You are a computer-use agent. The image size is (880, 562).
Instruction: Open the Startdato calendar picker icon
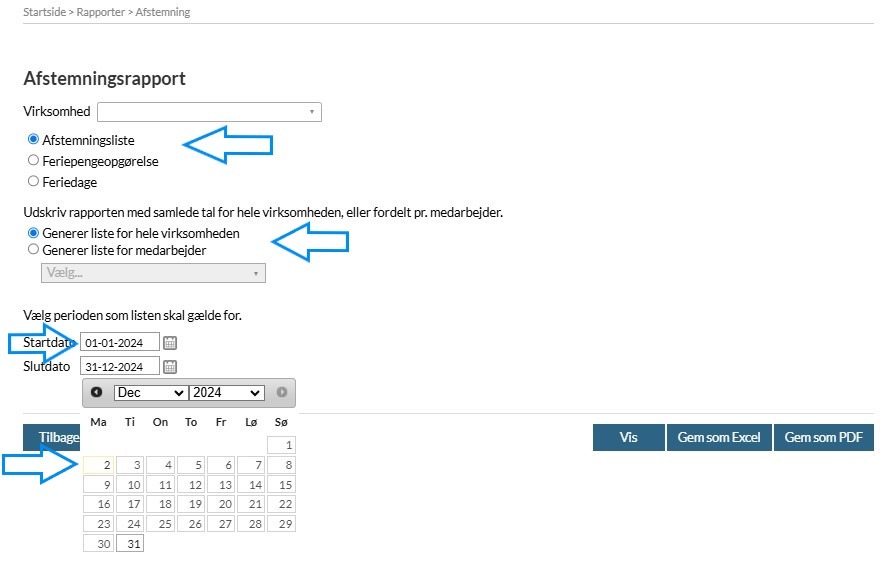tap(170, 342)
